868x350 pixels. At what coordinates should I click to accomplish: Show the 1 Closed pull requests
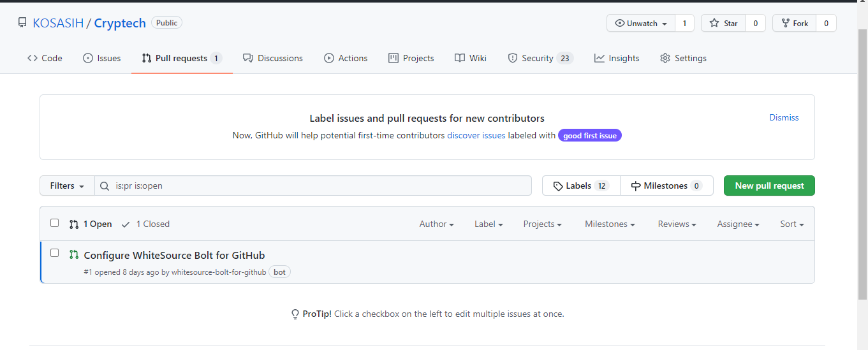click(x=145, y=224)
